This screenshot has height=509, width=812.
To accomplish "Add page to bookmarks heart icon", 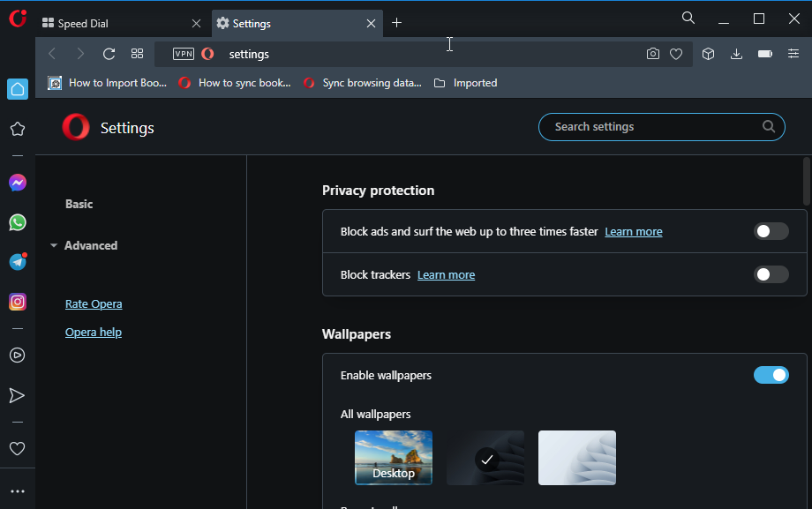I will [x=676, y=54].
